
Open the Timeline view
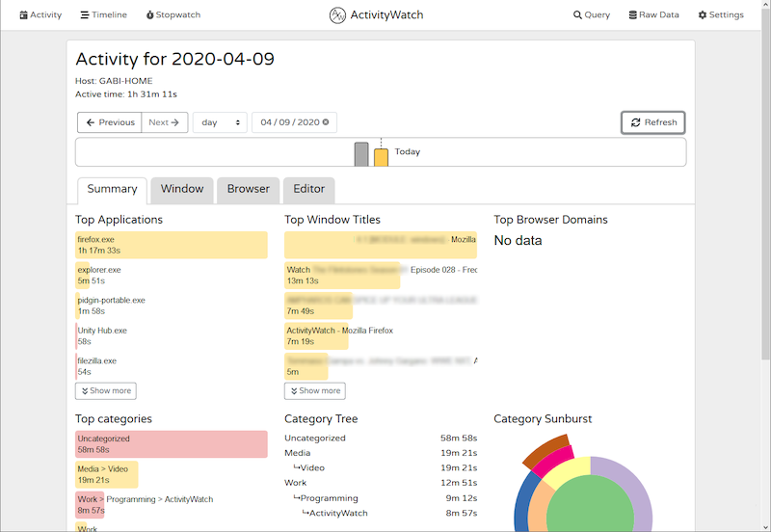click(x=104, y=14)
